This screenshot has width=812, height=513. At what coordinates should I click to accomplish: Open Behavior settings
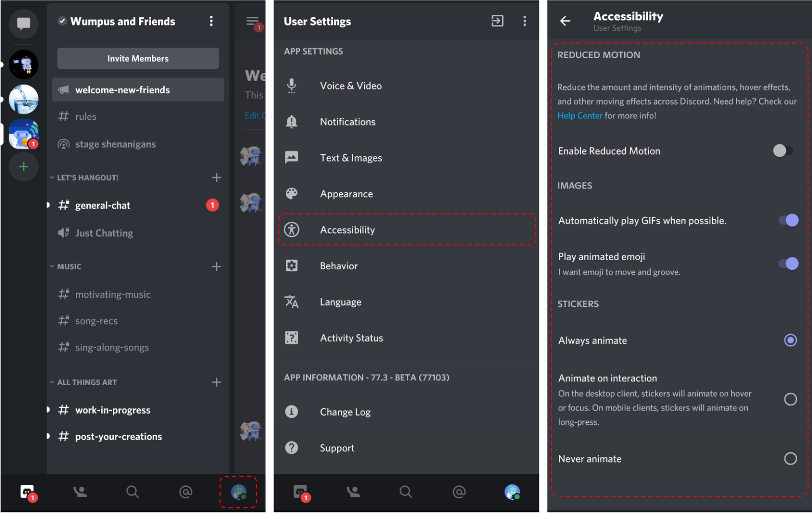(x=406, y=266)
